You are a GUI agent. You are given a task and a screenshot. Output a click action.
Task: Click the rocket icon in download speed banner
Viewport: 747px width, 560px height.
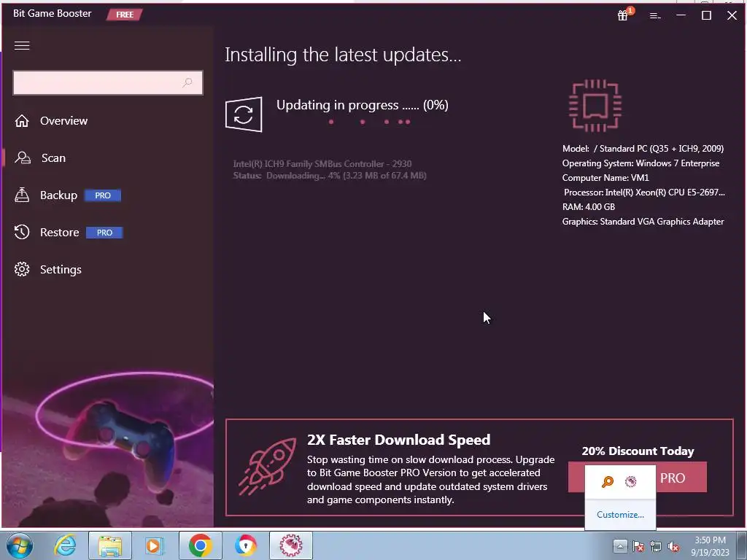click(x=267, y=467)
